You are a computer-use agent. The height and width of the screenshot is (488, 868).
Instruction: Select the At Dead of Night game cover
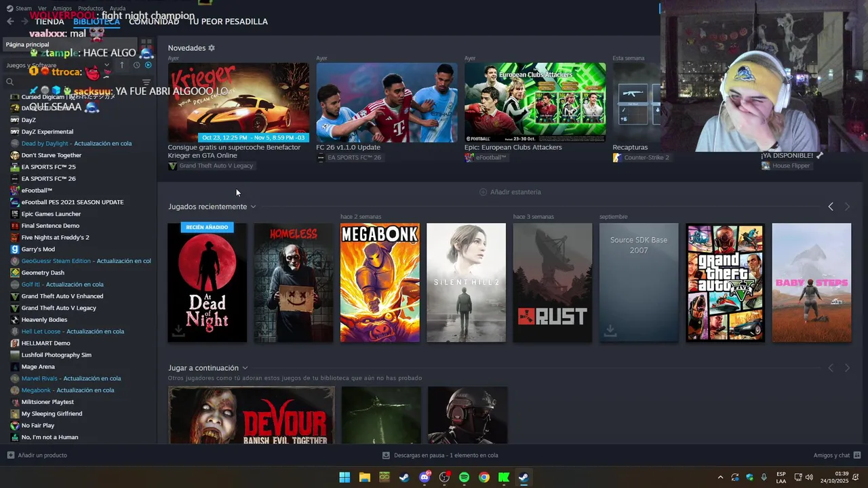pyautogui.click(x=208, y=283)
